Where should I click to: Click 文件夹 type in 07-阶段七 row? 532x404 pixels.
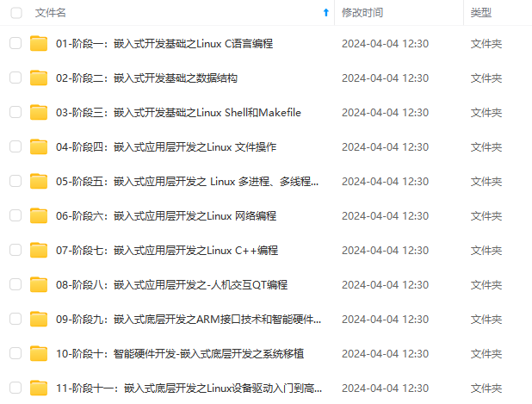tap(486, 251)
